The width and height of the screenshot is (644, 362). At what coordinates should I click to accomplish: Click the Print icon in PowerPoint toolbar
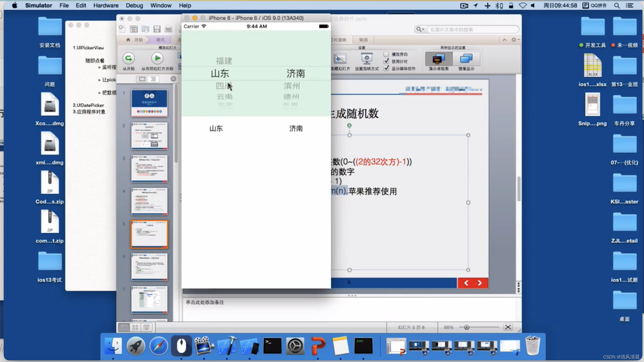tap(168, 29)
